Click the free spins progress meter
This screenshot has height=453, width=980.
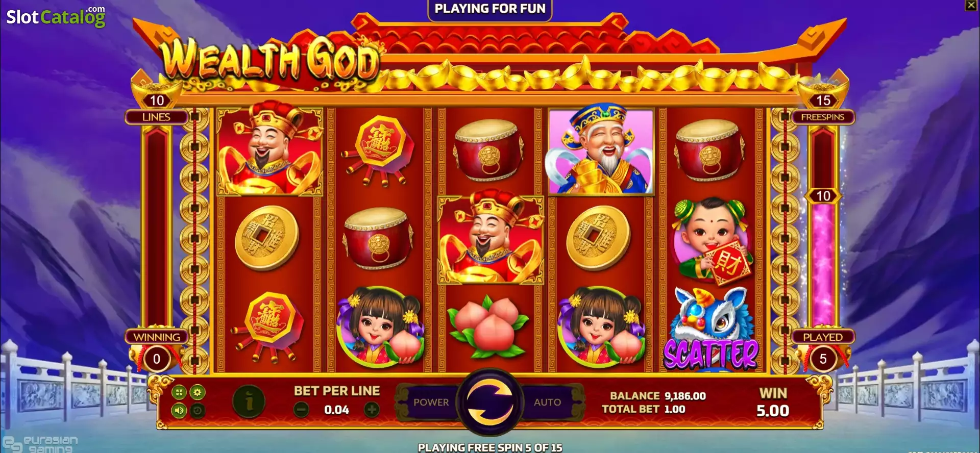pyautogui.click(x=823, y=227)
